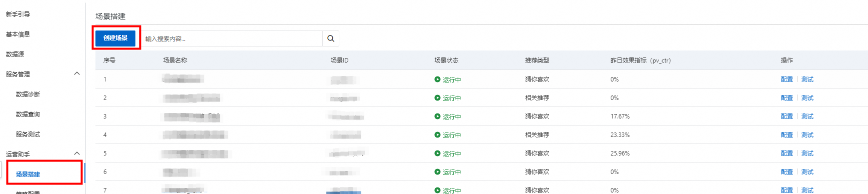Select 场景搭建 in the sidebar
The image size is (868, 194).
tap(28, 174)
